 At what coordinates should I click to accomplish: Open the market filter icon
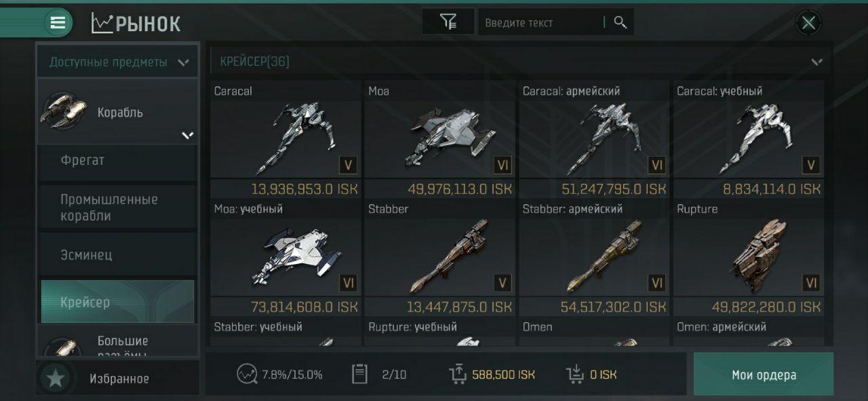coord(448,22)
